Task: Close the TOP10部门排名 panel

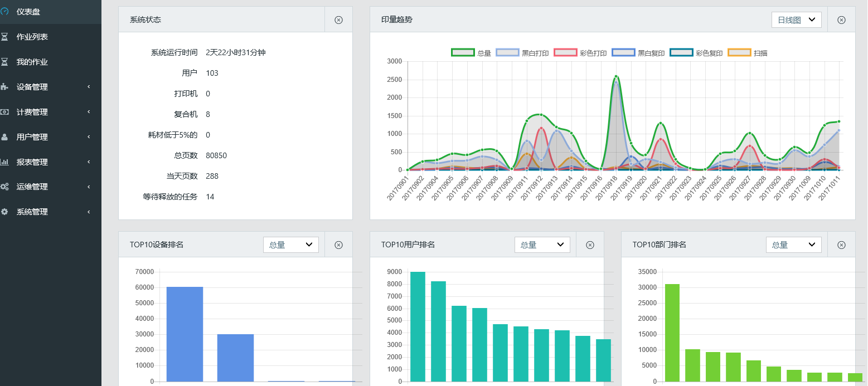Action: pyautogui.click(x=841, y=245)
